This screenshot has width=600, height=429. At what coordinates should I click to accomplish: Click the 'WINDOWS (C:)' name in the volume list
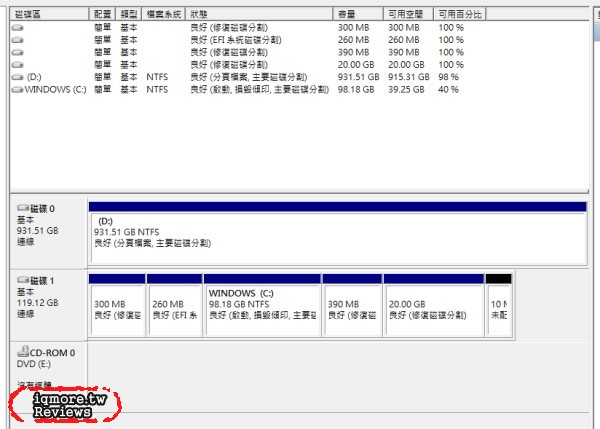coord(55,90)
